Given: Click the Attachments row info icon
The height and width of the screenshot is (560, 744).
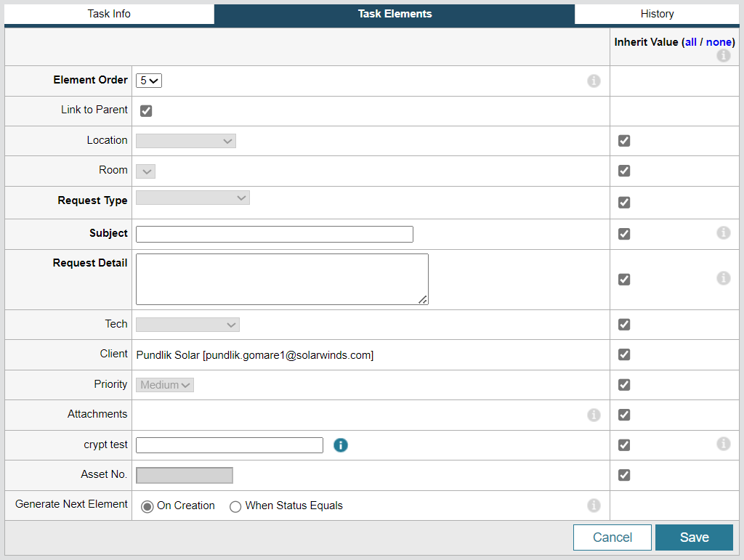Looking at the screenshot, I should [594, 415].
